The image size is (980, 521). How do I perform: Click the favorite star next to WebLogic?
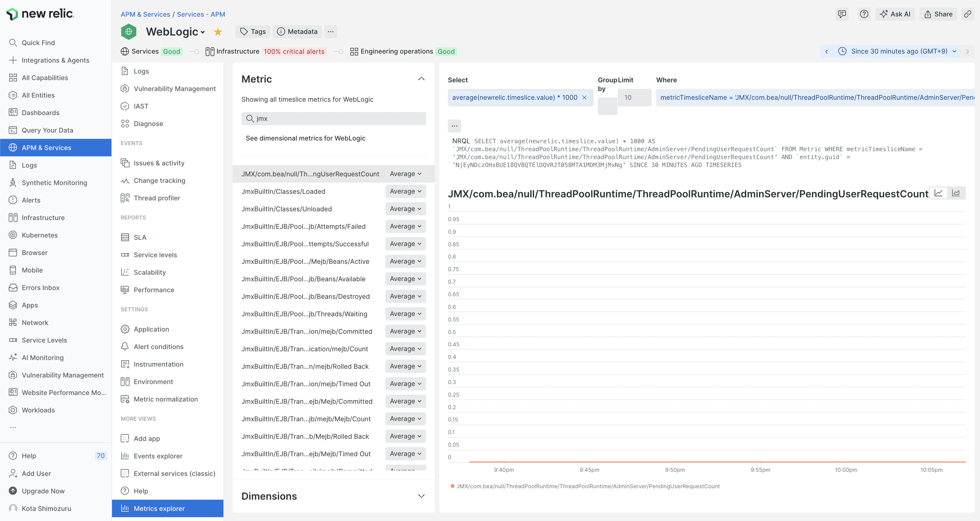pos(218,32)
